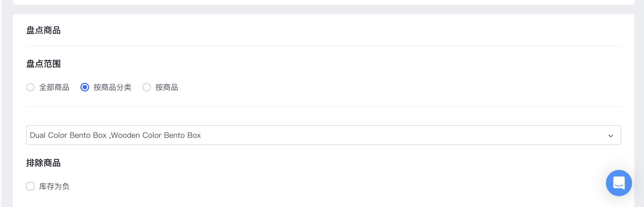
Task: Click the chevron arrow in the category box
Action: click(x=611, y=136)
